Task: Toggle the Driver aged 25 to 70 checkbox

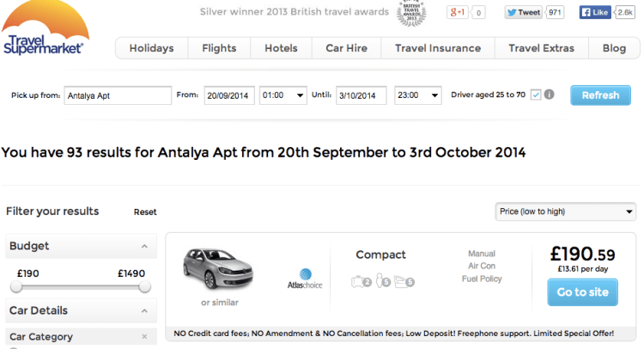Action: pyautogui.click(x=536, y=95)
